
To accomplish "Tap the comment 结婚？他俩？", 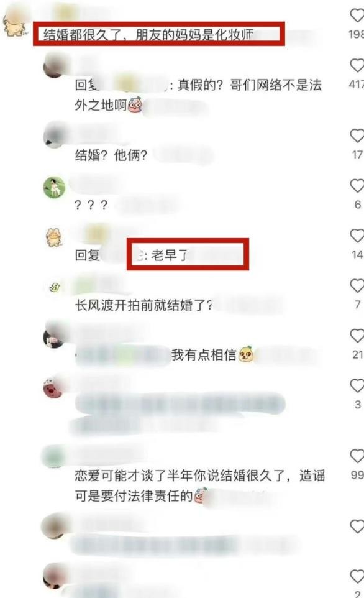I will coord(111,155).
